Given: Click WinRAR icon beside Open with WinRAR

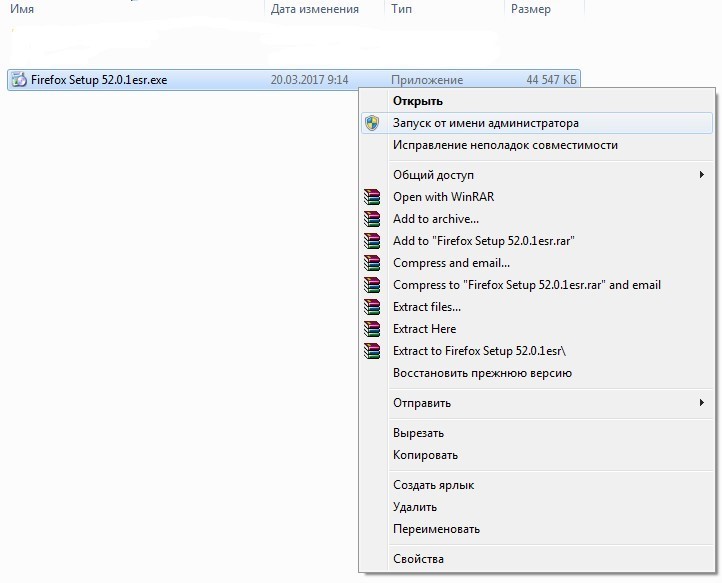Looking at the screenshot, I should pos(372,197).
